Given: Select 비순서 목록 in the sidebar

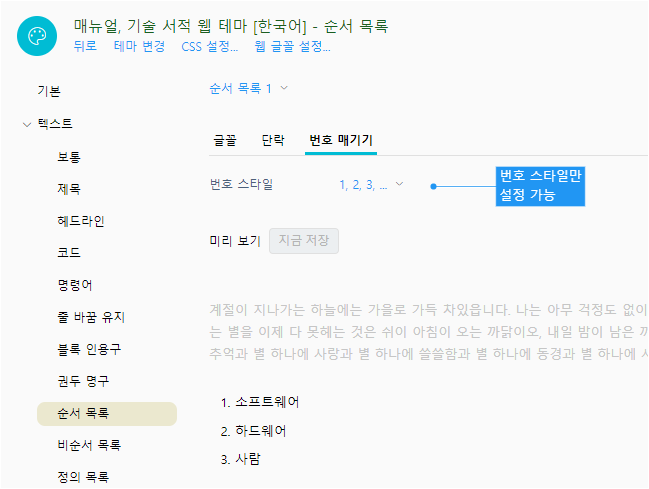Looking at the screenshot, I should [89, 445].
